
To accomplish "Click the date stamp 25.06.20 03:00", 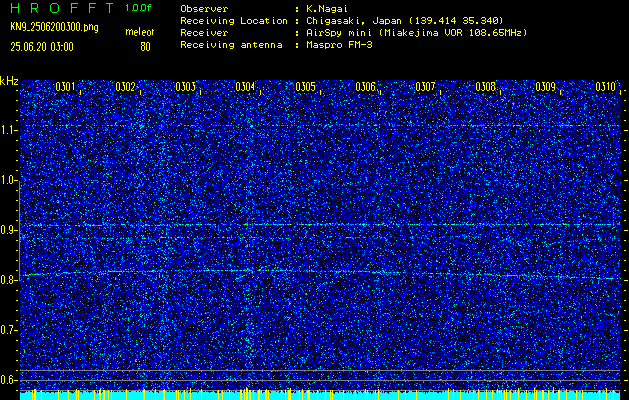I will (x=42, y=47).
